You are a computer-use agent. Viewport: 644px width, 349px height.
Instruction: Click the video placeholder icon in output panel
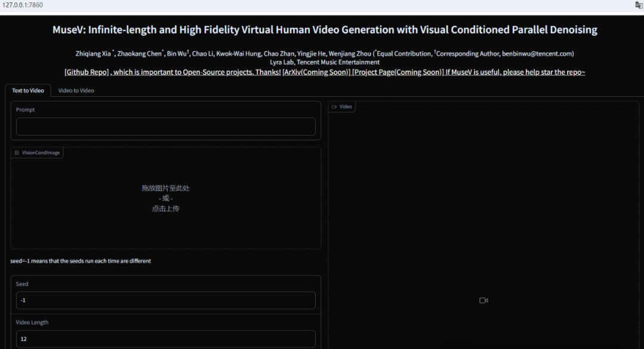point(483,301)
